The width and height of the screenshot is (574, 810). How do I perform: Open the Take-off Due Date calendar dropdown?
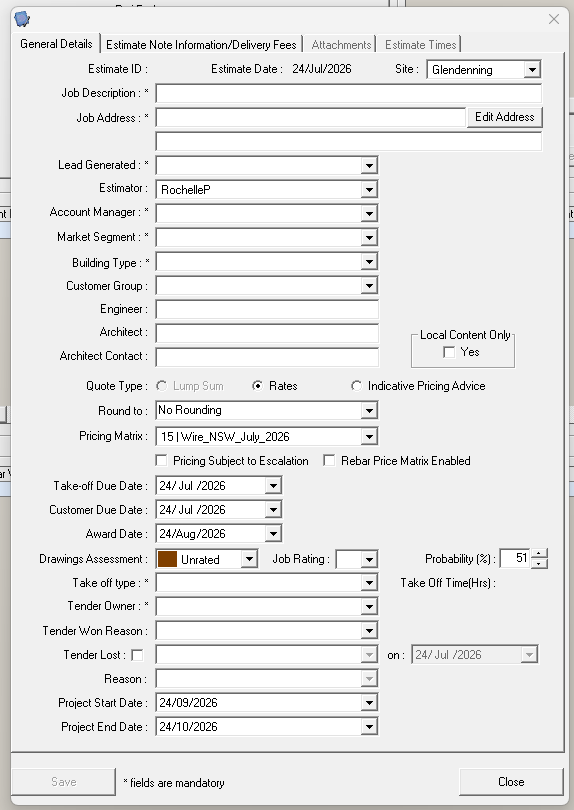pyautogui.click(x=273, y=486)
